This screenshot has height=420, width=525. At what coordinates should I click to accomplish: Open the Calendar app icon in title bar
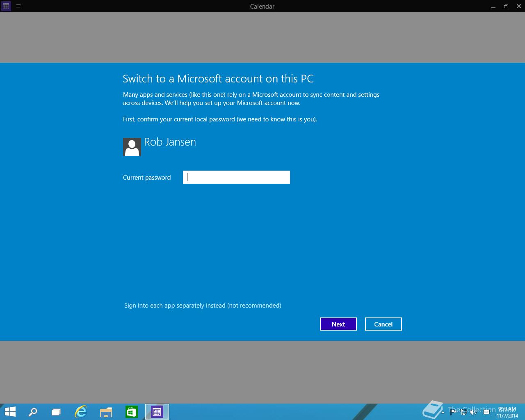pos(6,6)
